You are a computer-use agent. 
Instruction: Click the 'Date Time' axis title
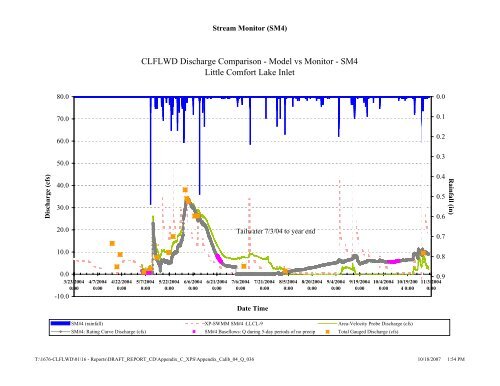(x=252, y=309)
